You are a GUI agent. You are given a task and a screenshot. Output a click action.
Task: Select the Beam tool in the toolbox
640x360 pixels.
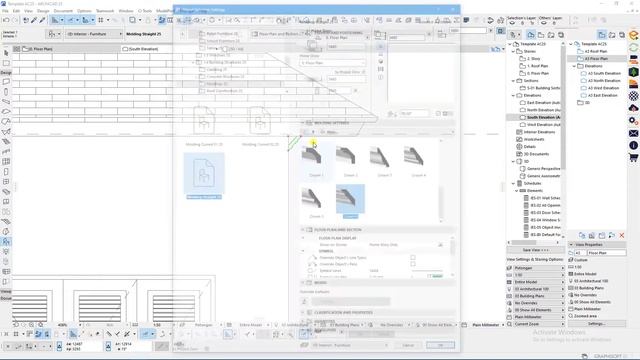[x=6, y=102]
